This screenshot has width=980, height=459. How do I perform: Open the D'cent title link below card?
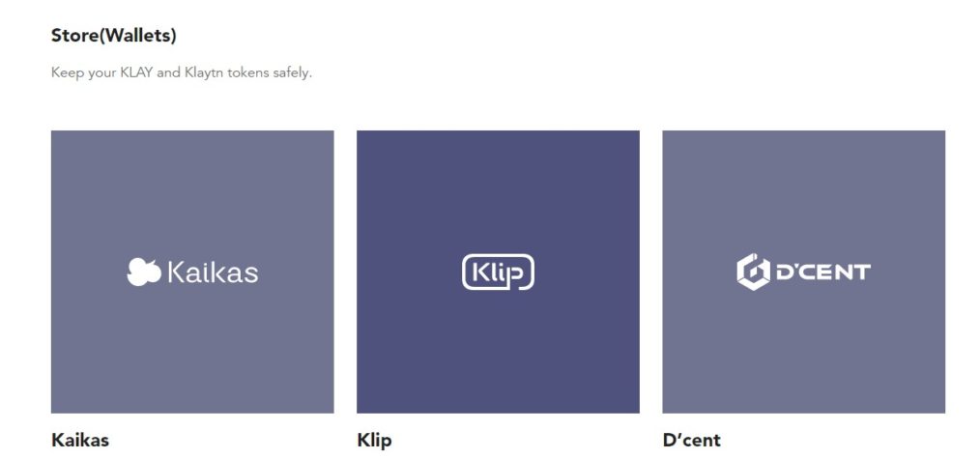[691, 441]
